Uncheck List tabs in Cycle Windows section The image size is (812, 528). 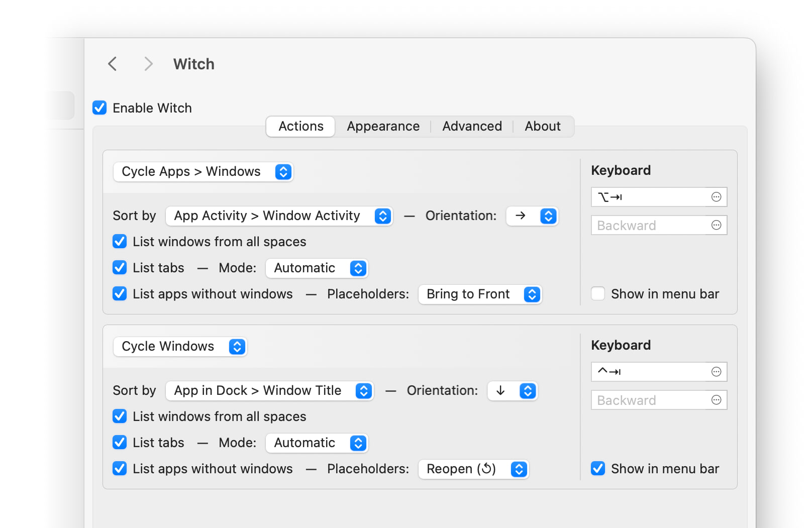(120, 442)
